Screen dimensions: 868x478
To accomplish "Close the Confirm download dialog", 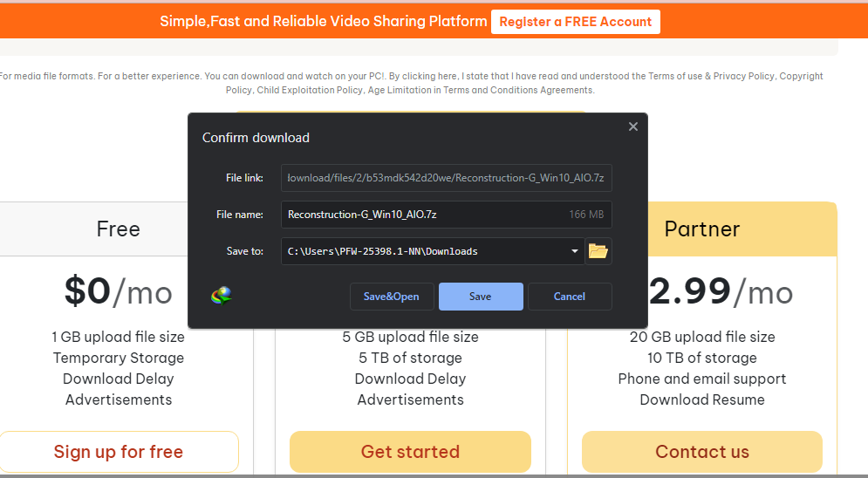I will (x=633, y=126).
